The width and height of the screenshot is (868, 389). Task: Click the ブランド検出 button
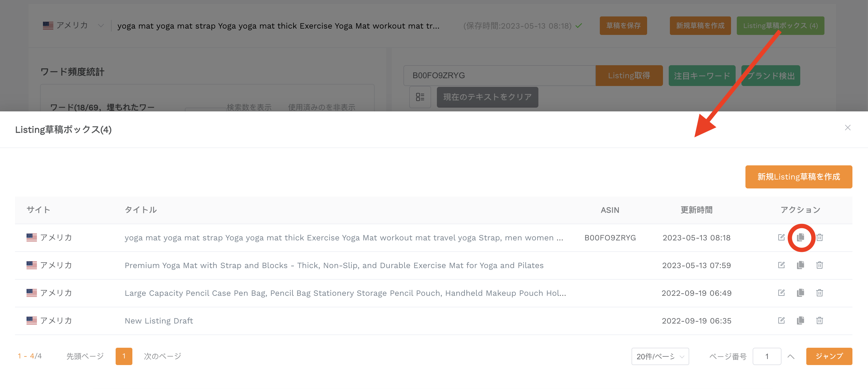(770, 76)
